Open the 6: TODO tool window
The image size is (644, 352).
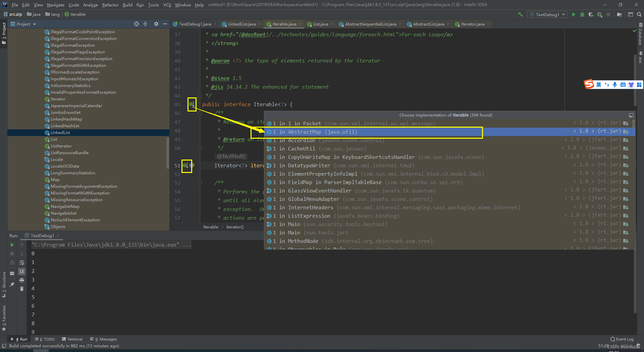point(45,339)
